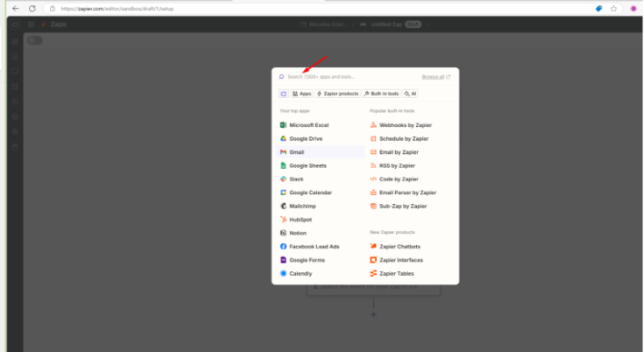Switch to Built-in tools filter tab
Screen dimensions: 644x352
click(x=381, y=94)
